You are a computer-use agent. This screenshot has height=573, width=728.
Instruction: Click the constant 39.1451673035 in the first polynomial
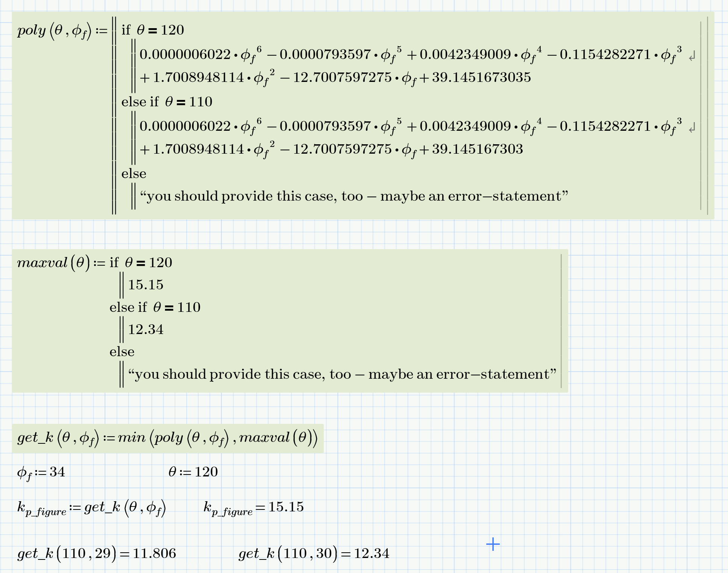tap(481, 77)
